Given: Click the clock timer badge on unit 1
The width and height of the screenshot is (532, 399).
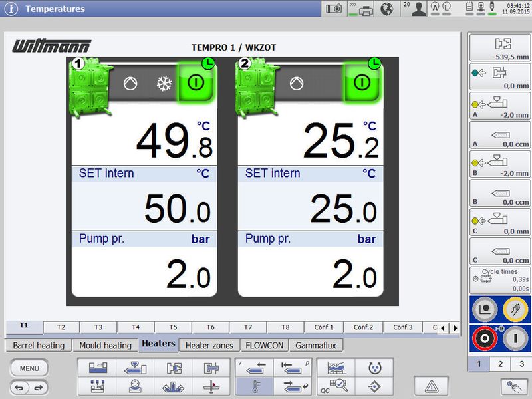Looking at the screenshot, I should pyautogui.click(x=208, y=63).
